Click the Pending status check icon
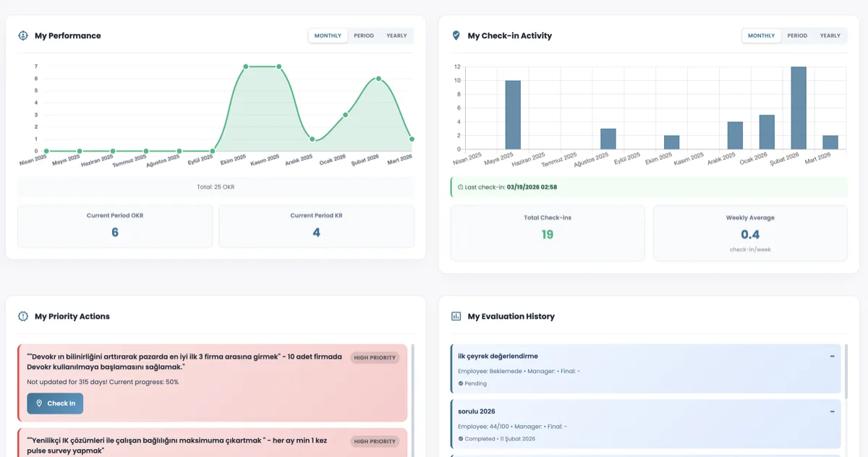 point(461,384)
